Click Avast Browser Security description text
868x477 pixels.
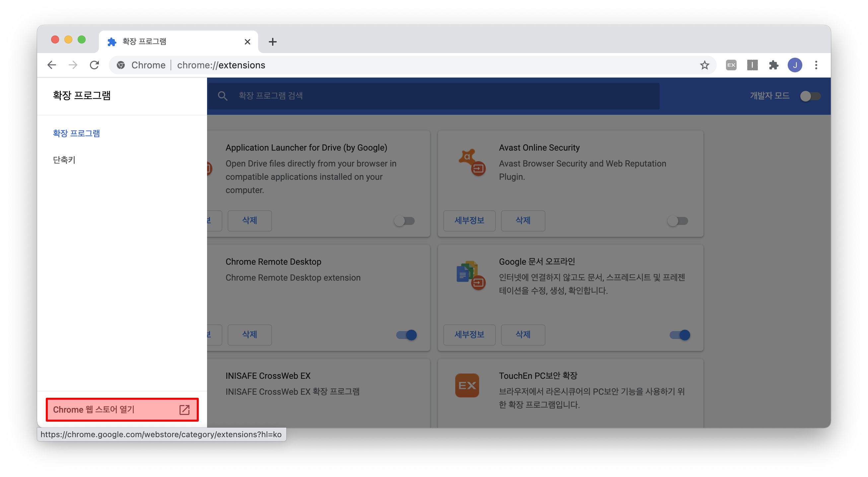(x=583, y=170)
